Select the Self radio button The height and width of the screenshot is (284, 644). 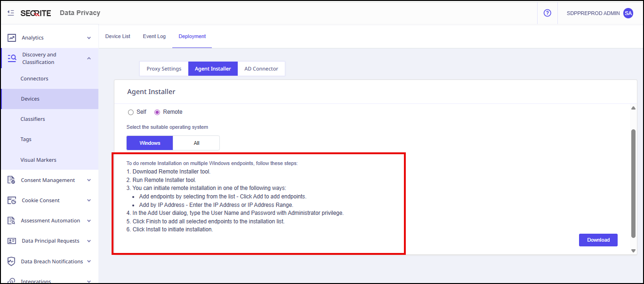pyautogui.click(x=131, y=112)
